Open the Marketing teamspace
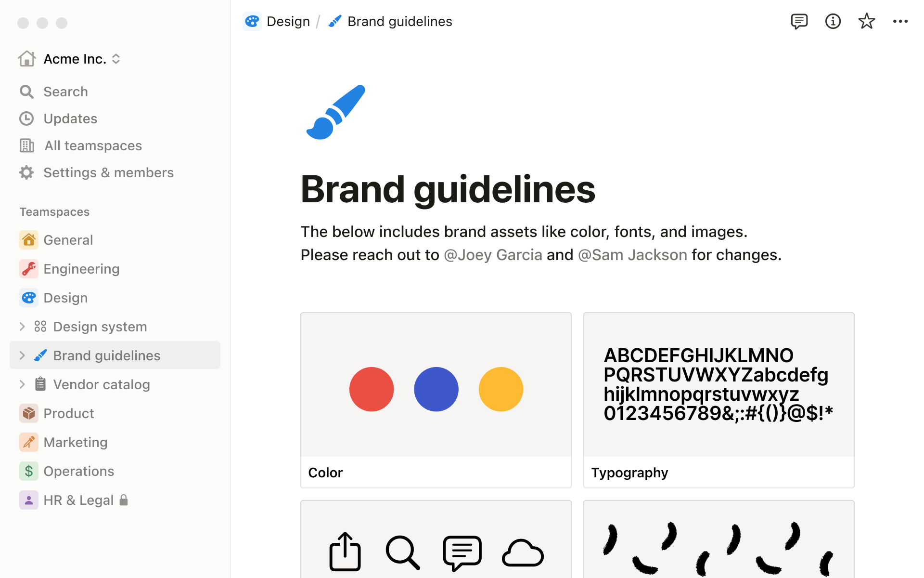 click(75, 442)
